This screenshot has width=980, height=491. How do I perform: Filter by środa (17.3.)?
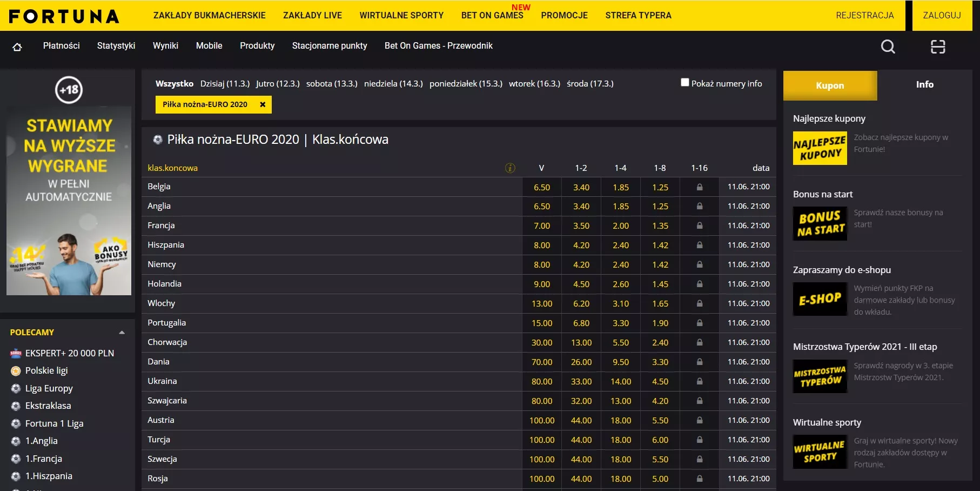tap(590, 84)
